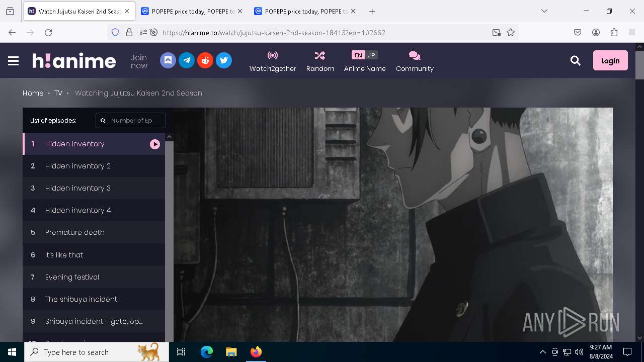Viewport: 644px width, 362px height.
Task: Go to TV breadcrumb link
Action: point(58,93)
